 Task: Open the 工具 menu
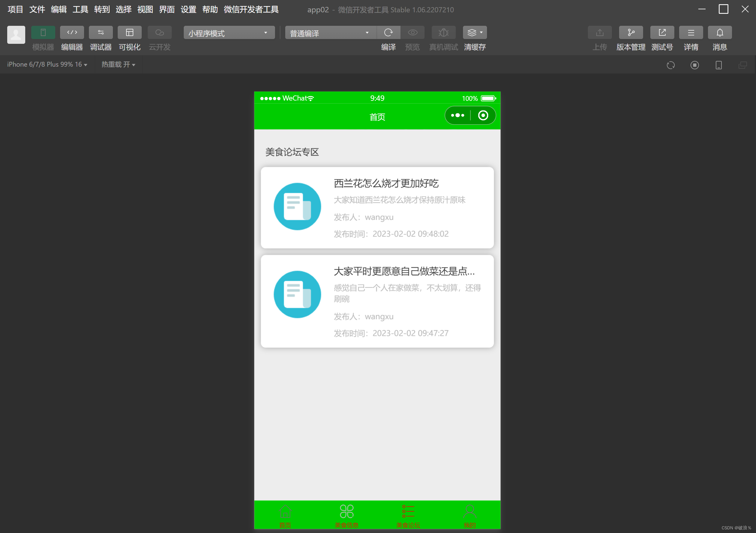pyautogui.click(x=81, y=10)
